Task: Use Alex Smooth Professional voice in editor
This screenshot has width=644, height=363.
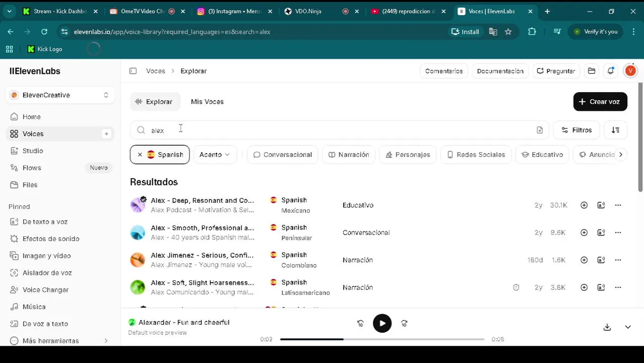Action: click(x=601, y=232)
